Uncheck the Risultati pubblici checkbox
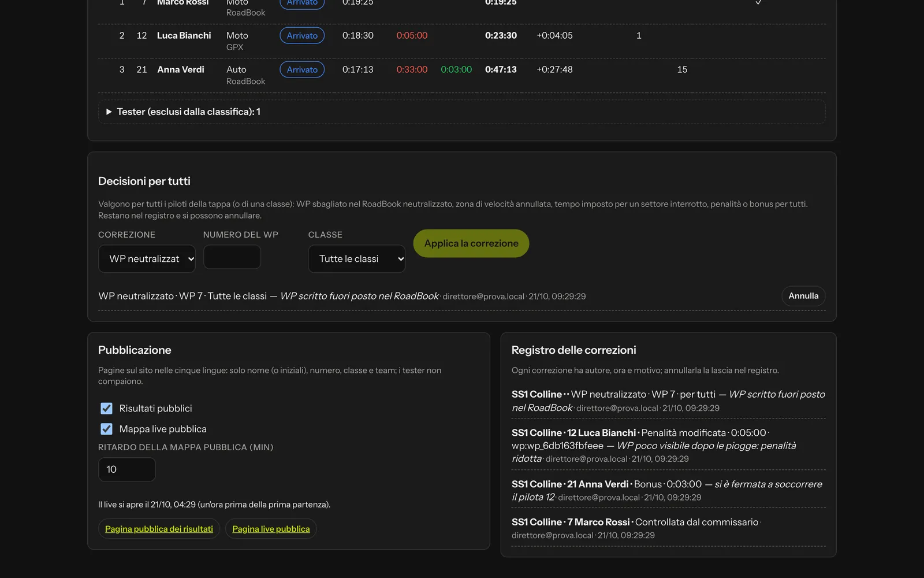The height and width of the screenshot is (578, 924). [x=106, y=409]
